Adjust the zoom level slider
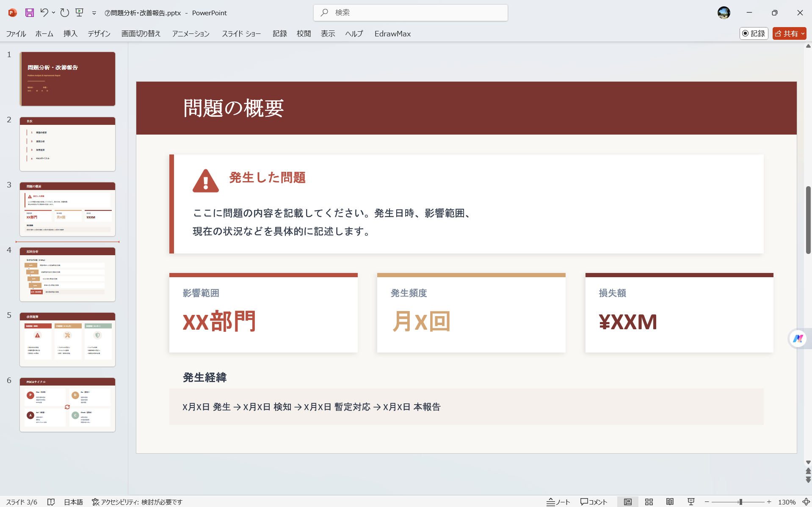This screenshot has width=812, height=507. [x=740, y=502]
